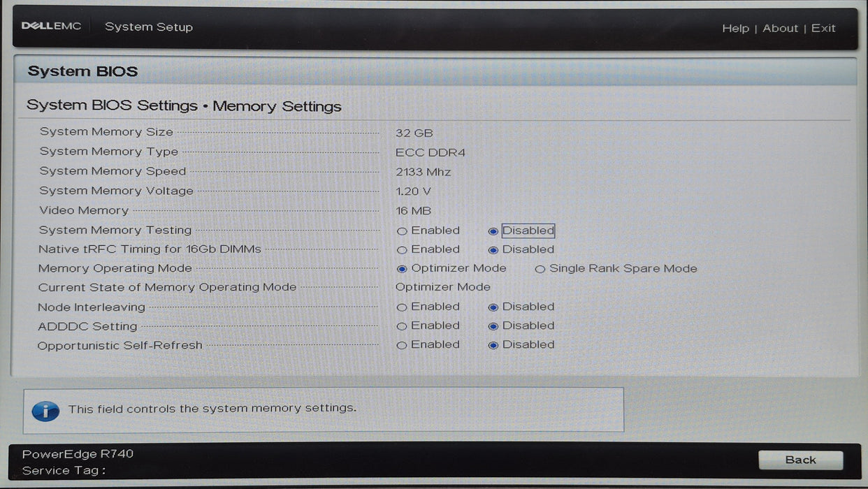Viewport: 868px width, 489px height.
Task: Click the information icon next to field description
Action: (45, 409)
